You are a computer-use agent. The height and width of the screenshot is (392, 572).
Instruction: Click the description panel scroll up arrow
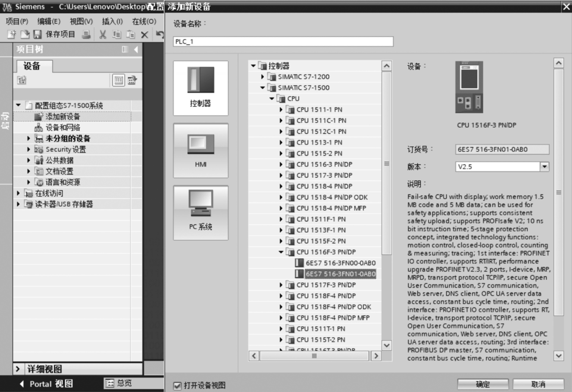(x=559, y=63)
